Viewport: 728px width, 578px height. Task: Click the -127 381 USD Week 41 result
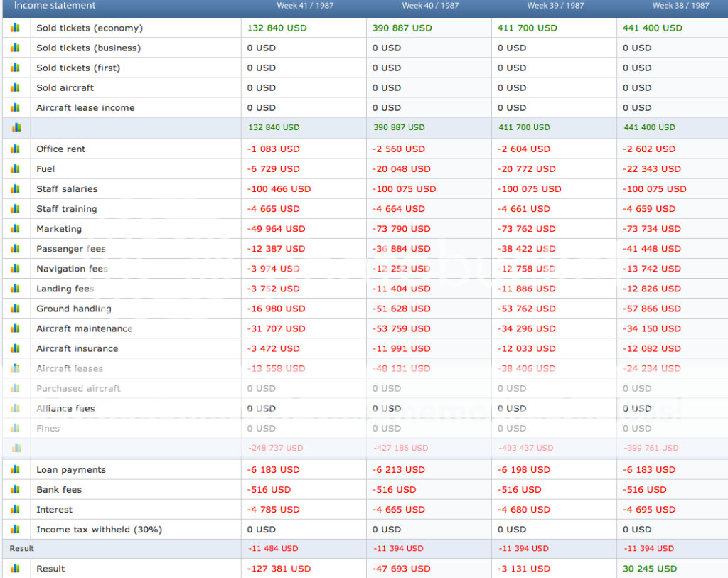pyautogui.click(x=279, y=569)
